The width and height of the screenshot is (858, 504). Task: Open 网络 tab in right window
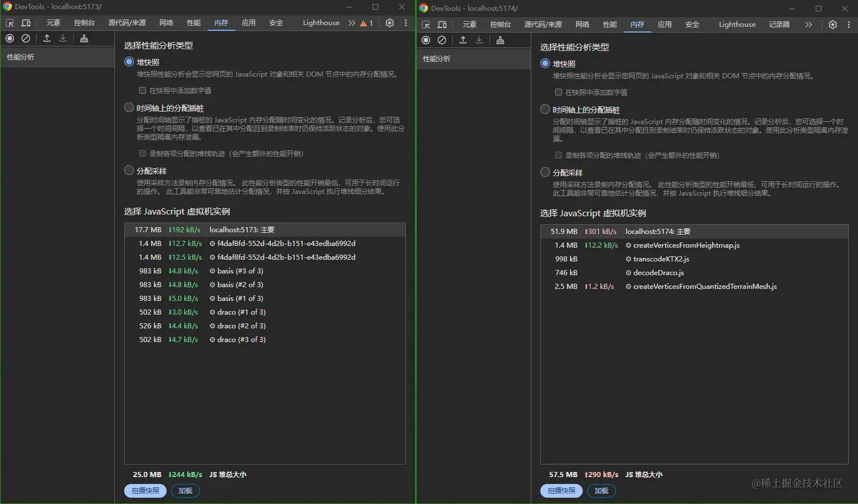click(583, 25)
